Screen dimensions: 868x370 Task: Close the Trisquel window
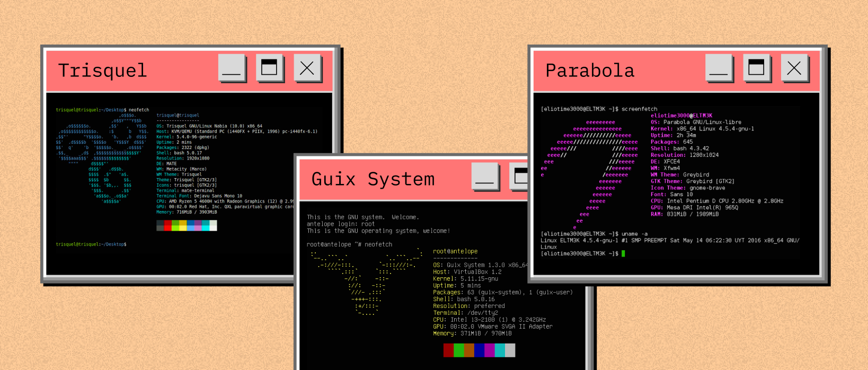tap(307, 68)
